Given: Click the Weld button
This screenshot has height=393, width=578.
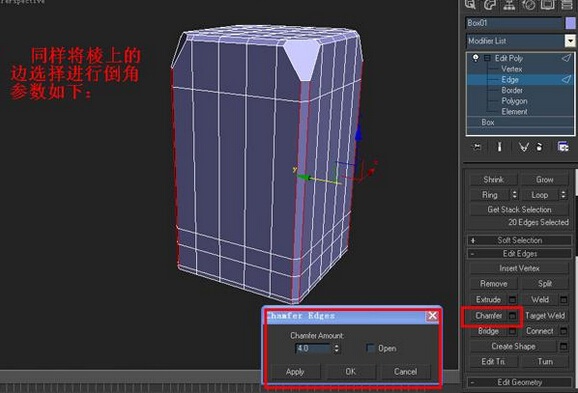Looking at the screenshot, I should pyautogui.click(x=540, y=299).
